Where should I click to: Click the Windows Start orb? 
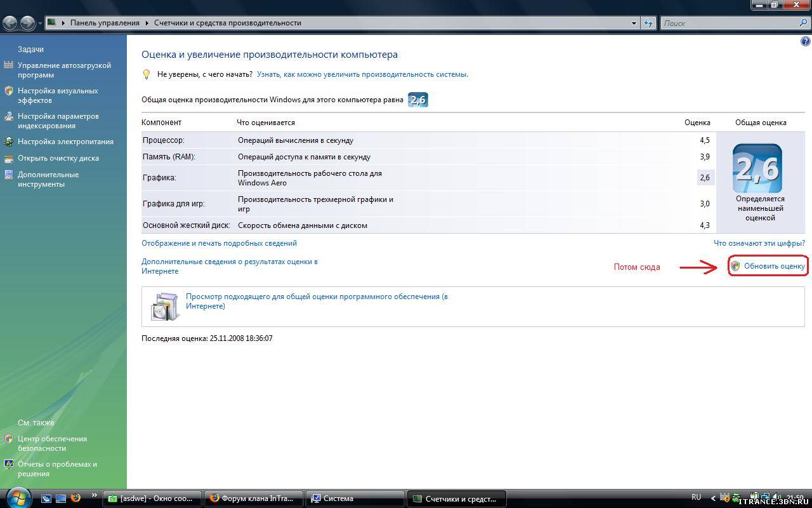click(18, 497)
